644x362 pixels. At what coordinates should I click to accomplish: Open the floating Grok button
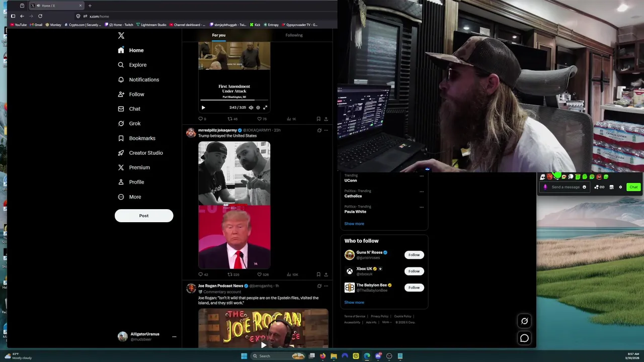click(524, 321)
